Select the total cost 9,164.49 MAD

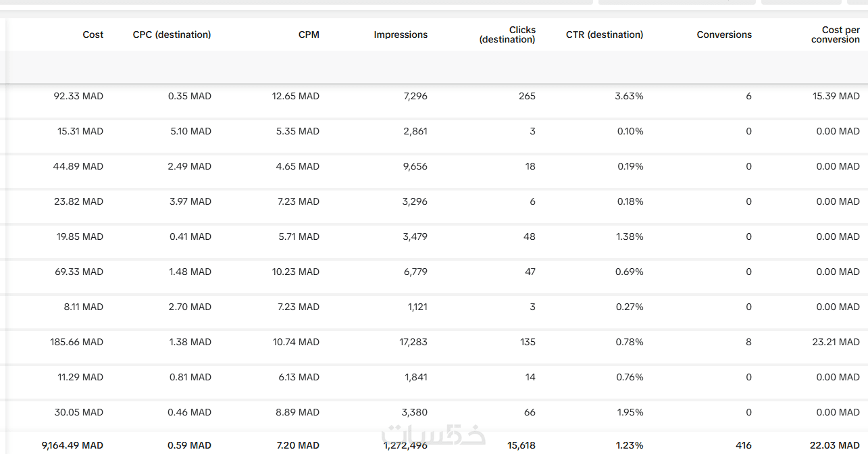click(x=72, y=445)
